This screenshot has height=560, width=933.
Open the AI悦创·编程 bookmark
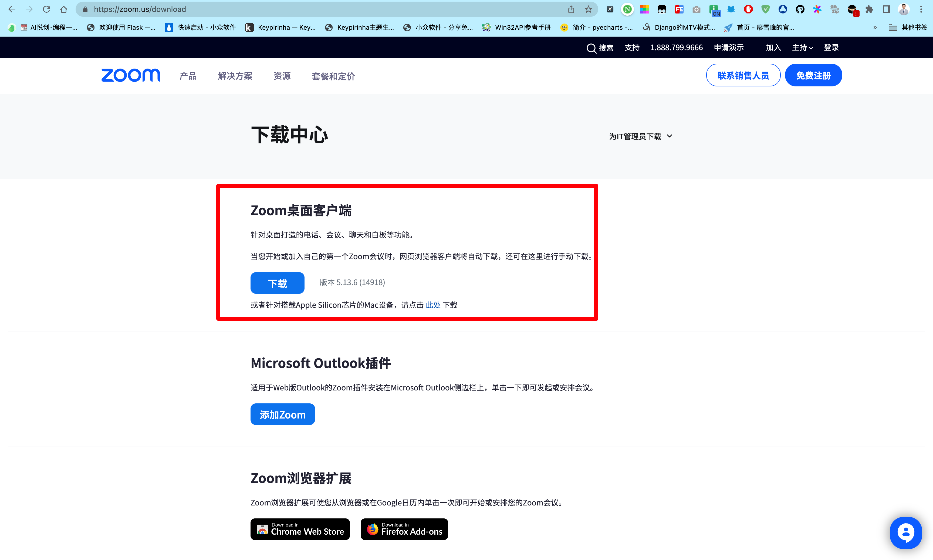[49, 27]
